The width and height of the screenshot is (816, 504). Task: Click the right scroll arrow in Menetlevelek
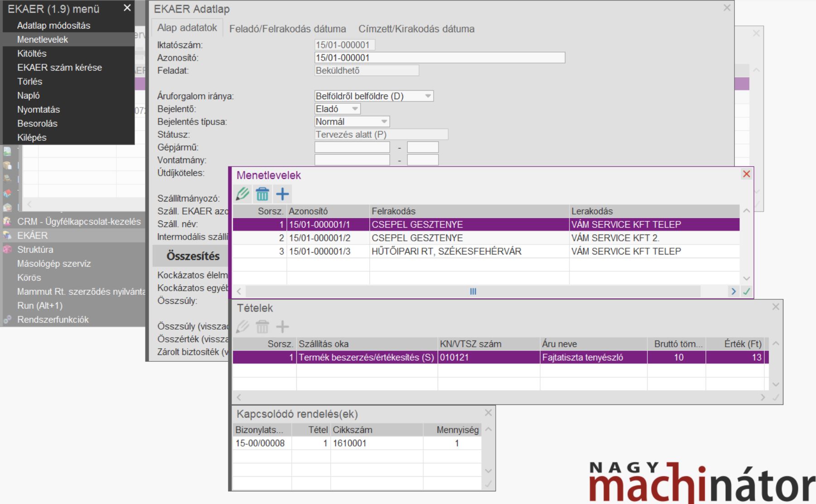734,292
